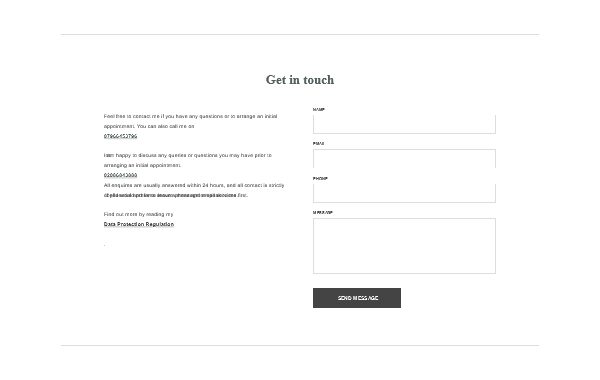Click the "Feel free to contact me" paragraph

click(191, 121)
